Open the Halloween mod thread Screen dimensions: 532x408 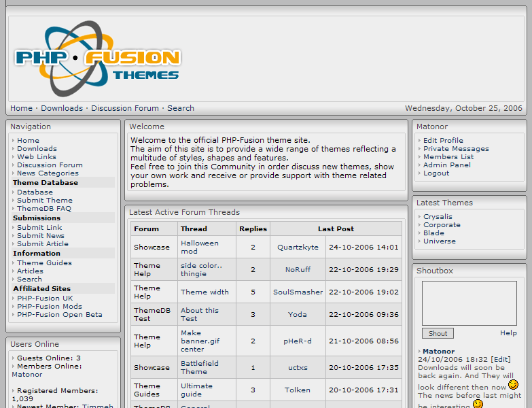point(200,247)
